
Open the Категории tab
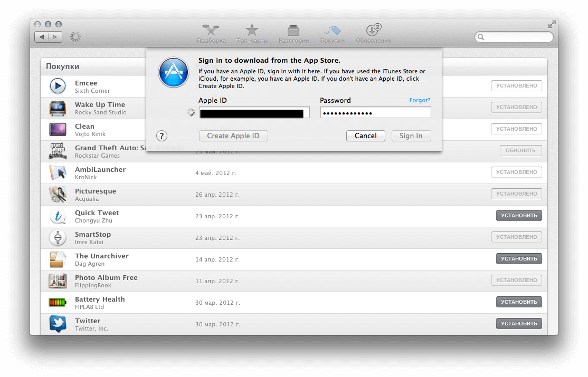coord(293,34)
